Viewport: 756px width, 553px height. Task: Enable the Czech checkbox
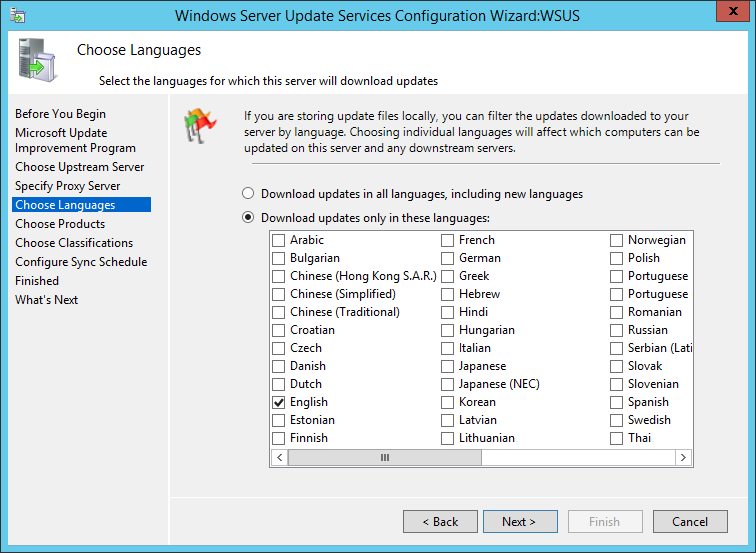click(279, 348)
